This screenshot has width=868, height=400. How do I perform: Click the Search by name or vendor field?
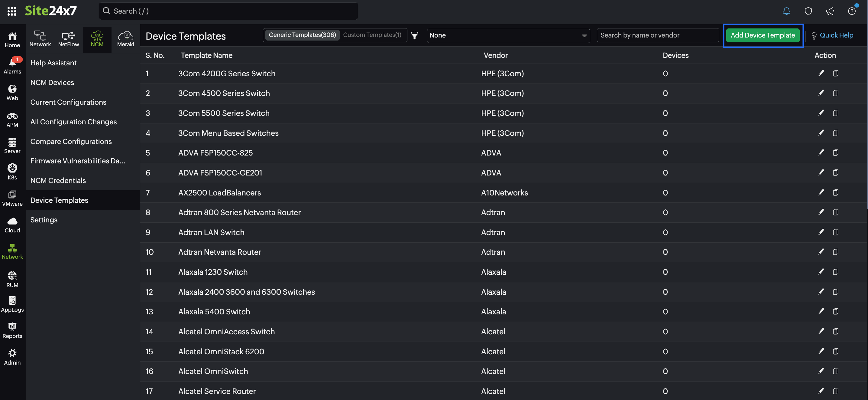(657, 35)
